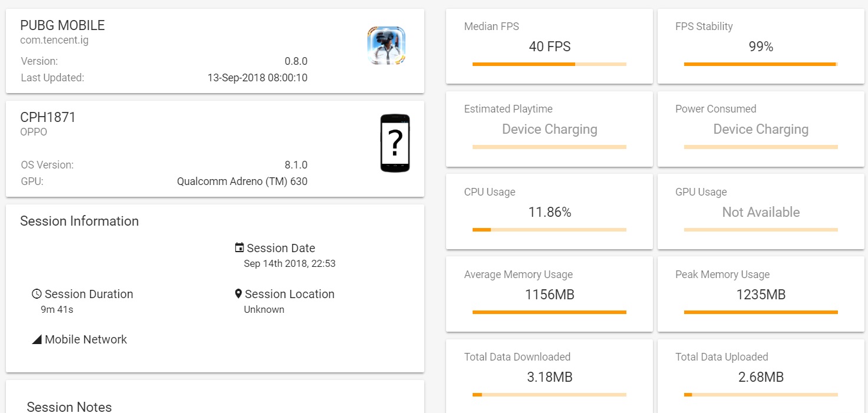This screenshot has width=868, height=413.
Task: Click Device Charging under Power Consumed
Action: point(761,129)
